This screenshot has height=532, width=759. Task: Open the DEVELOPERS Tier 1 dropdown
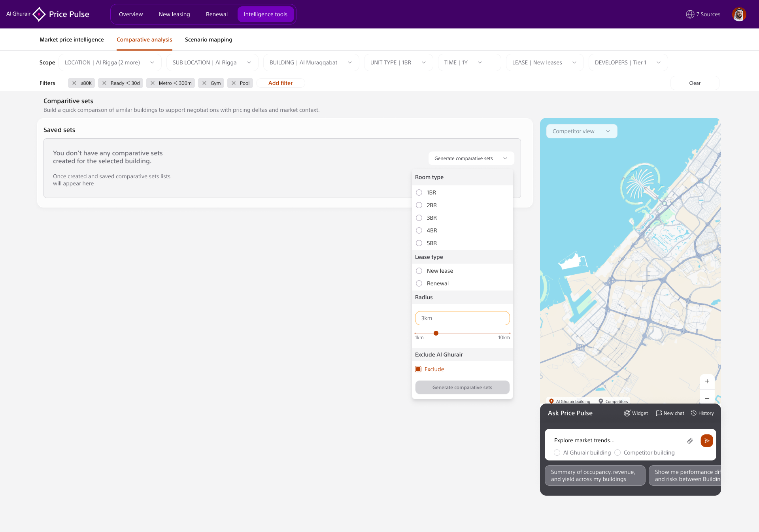(x=628, y=62)
